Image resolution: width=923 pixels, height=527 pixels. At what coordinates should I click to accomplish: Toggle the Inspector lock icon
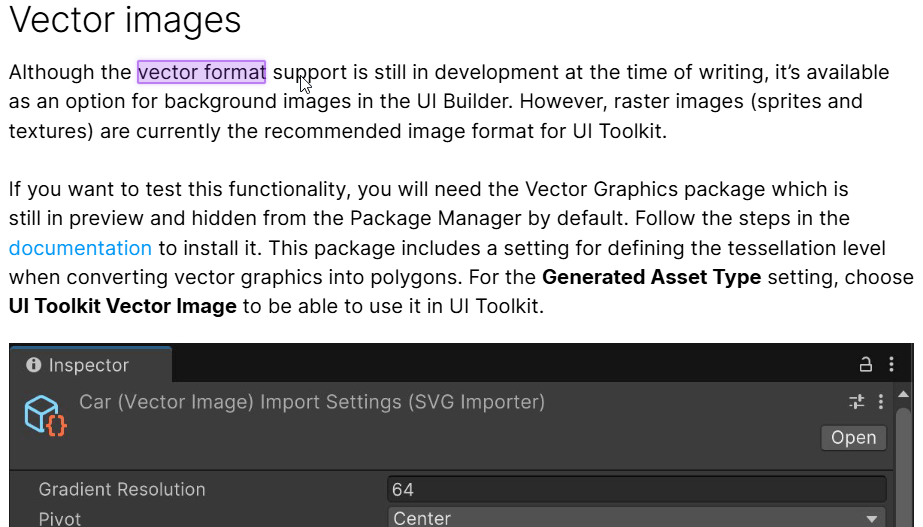coord(865,364)
